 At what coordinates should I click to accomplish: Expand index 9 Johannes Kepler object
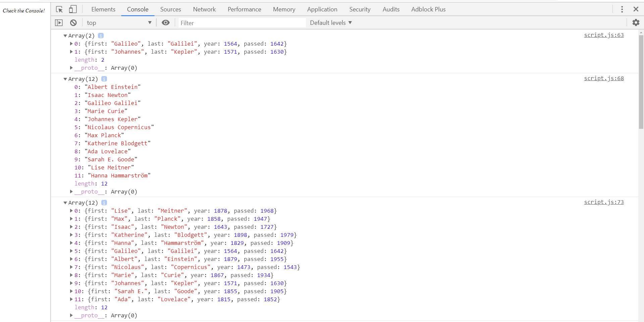coord(71,283)
